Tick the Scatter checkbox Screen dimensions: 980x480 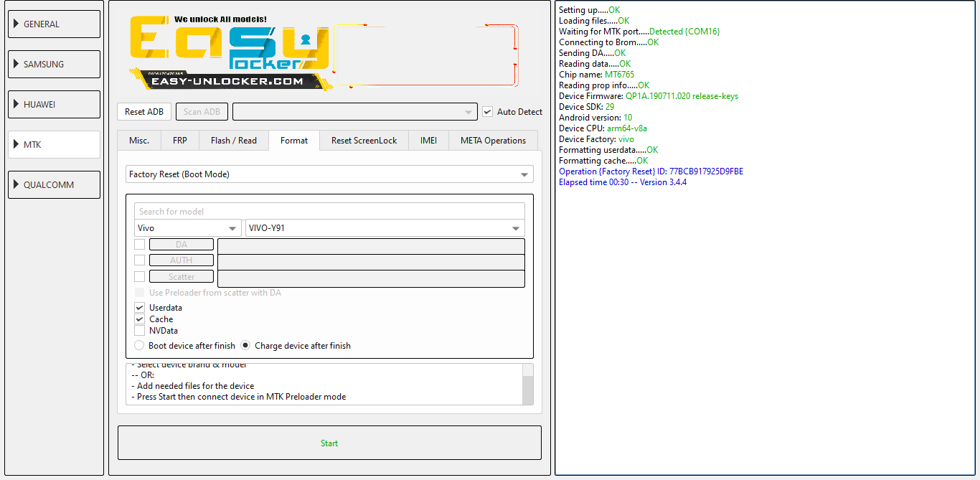[140, 276]
